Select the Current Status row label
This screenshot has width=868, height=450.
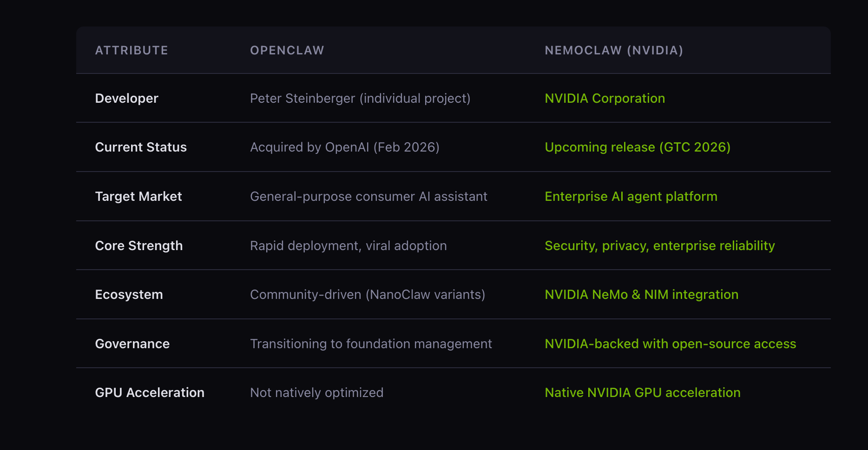(x=141, y=147)
